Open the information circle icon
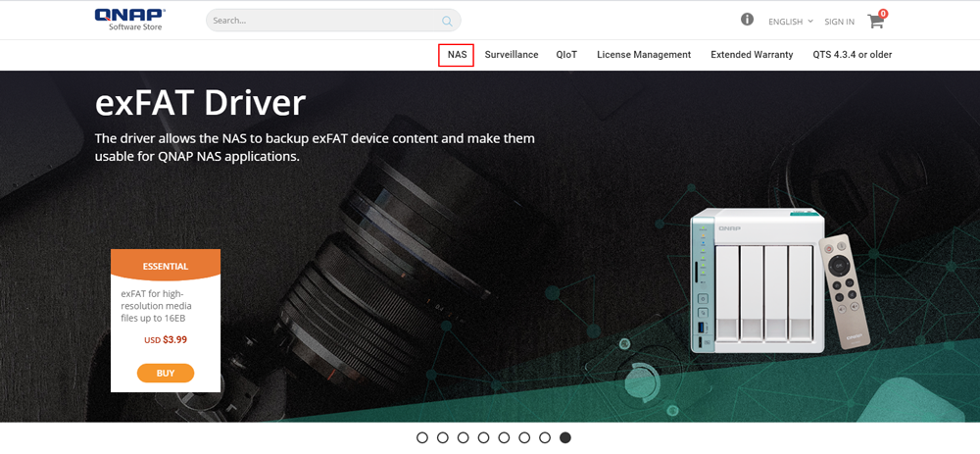980x454 pixels. click(x=747, y=20)
